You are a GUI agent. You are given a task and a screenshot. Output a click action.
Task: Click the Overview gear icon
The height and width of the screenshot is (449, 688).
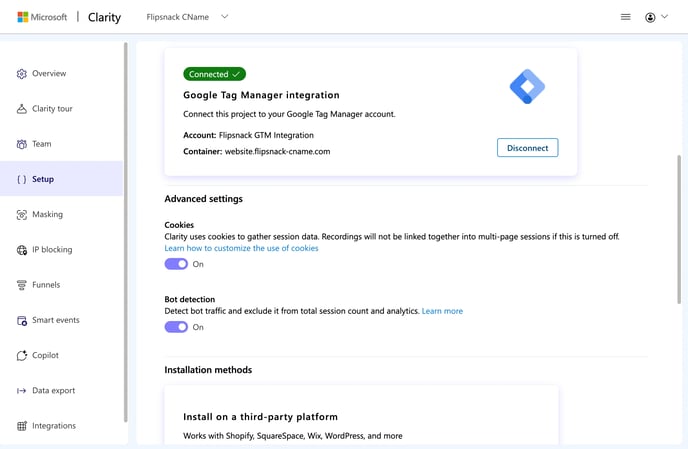click(x=22, y=74)
